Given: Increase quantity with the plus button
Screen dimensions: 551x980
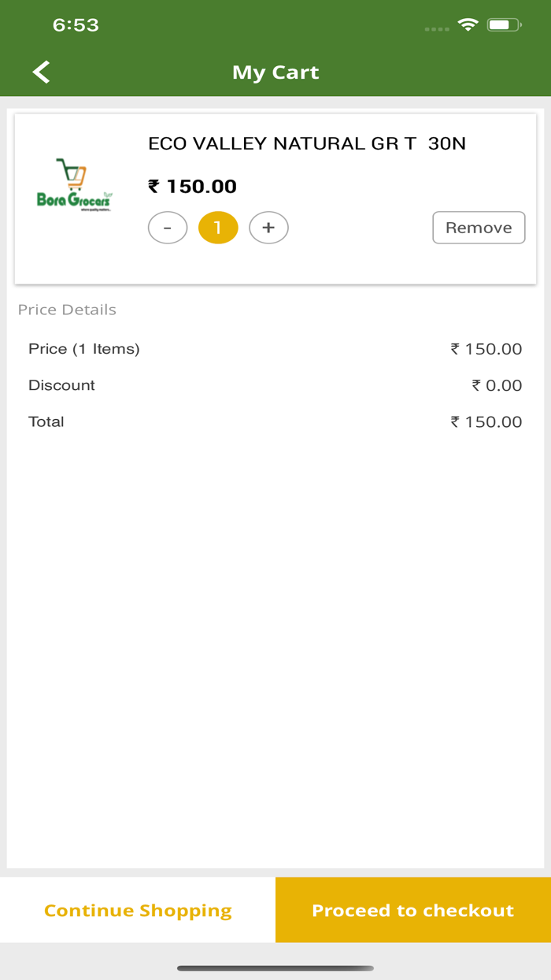Looking at the screenshot, I should 268,228.
